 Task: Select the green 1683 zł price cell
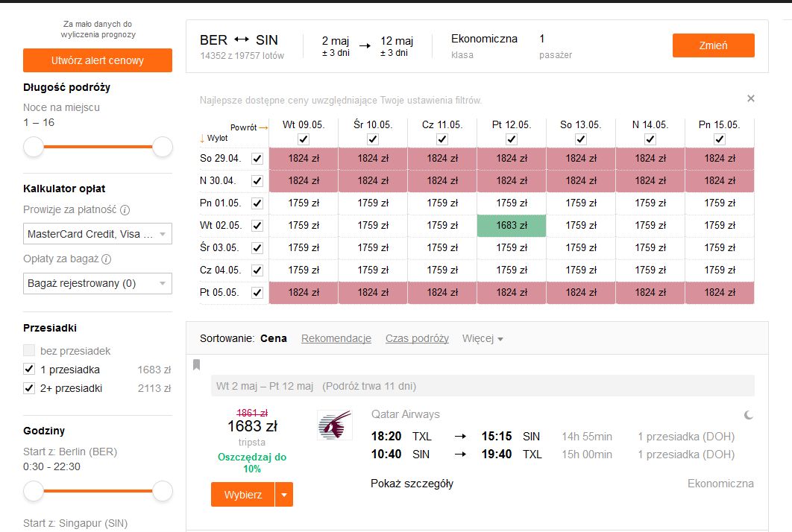coord(511,226)
